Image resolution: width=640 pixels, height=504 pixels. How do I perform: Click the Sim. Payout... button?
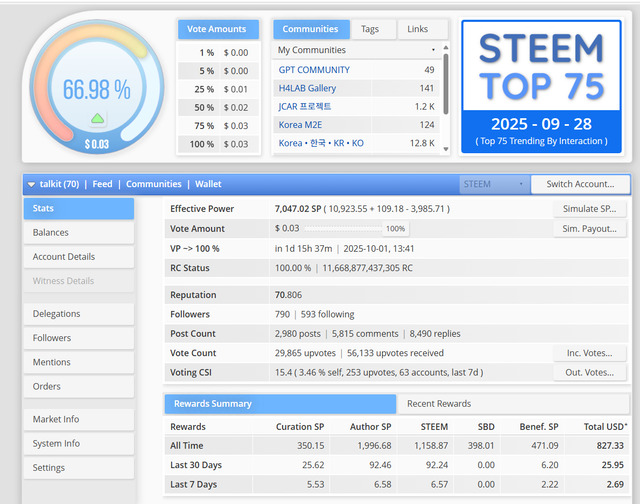pos(589,229)
